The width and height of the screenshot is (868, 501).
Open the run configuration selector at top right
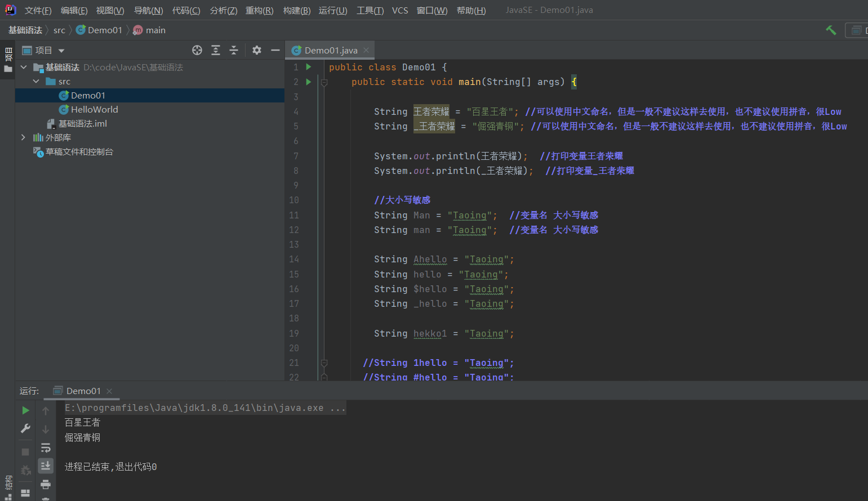(857, 30)
